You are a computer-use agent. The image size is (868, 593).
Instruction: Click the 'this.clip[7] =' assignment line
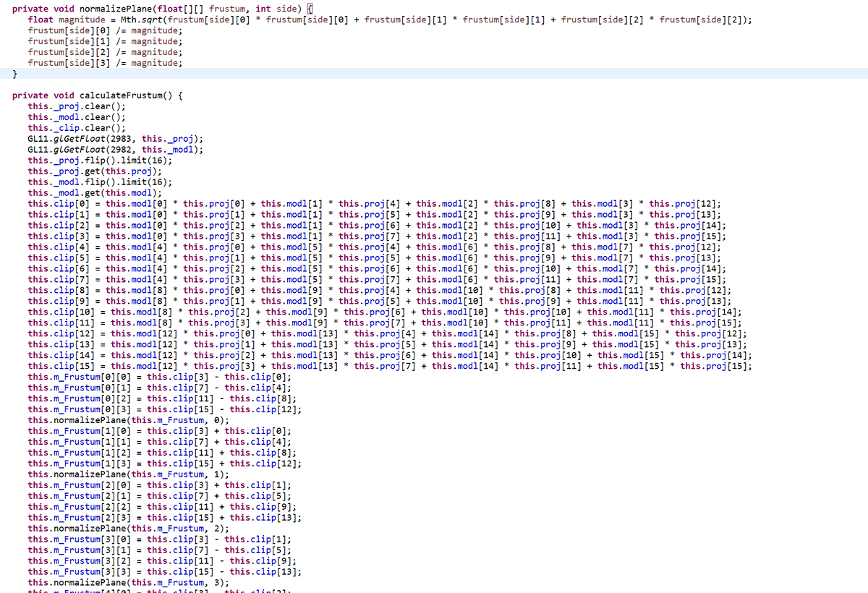377,279
